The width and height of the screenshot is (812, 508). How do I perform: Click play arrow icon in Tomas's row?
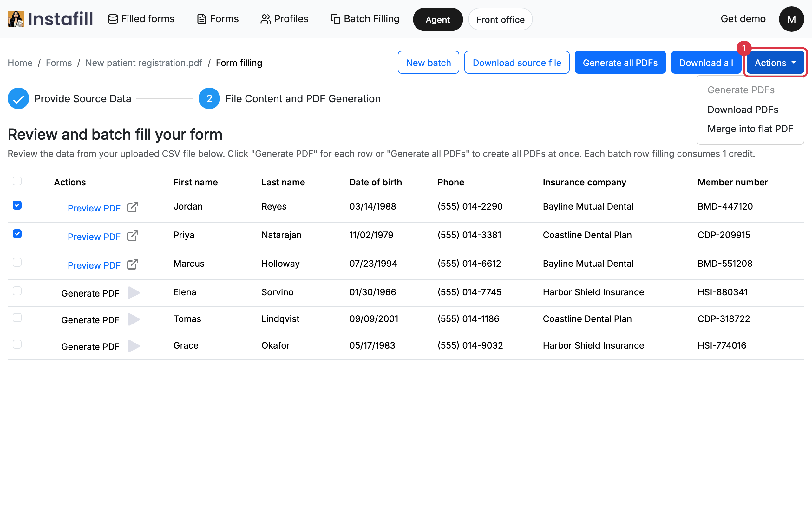click(x=134, y=319)
